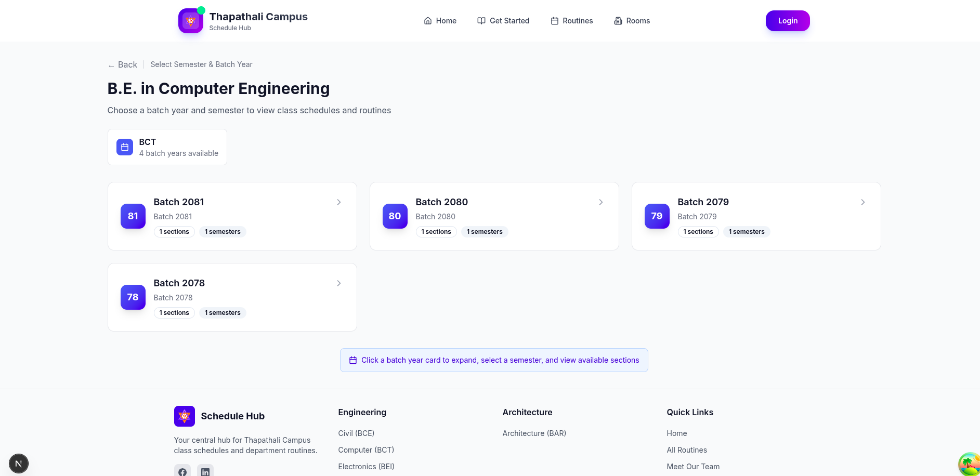Image resolution: width=980 pixels, height=476 pixels.
Task: Open the Routines nav item
Action: coord(572,21)
